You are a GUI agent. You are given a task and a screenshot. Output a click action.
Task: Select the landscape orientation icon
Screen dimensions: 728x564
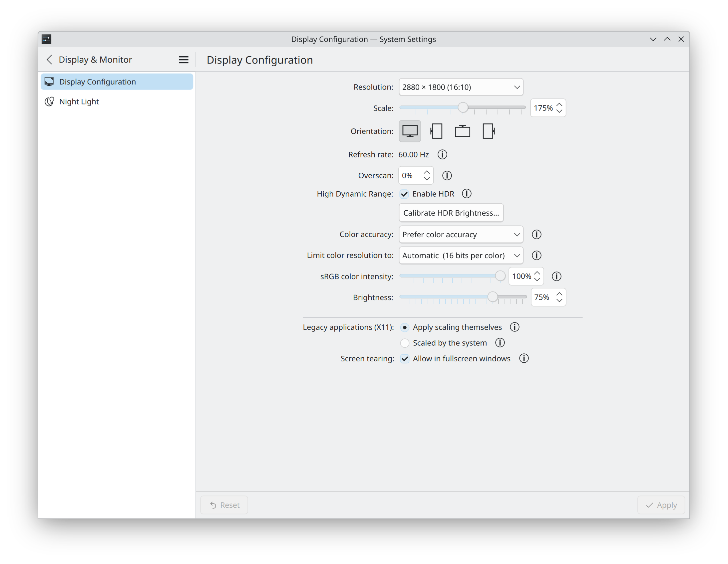point(410,131)
